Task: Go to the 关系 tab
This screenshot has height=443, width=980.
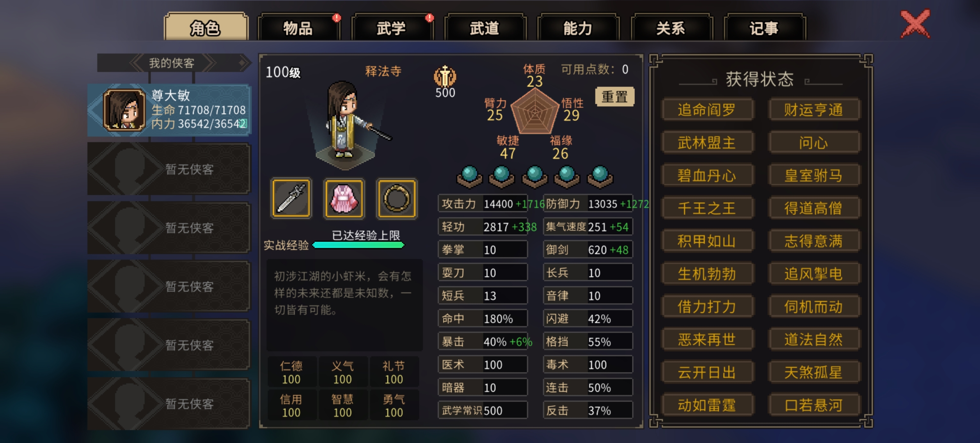Action: [x=671, y=28]
